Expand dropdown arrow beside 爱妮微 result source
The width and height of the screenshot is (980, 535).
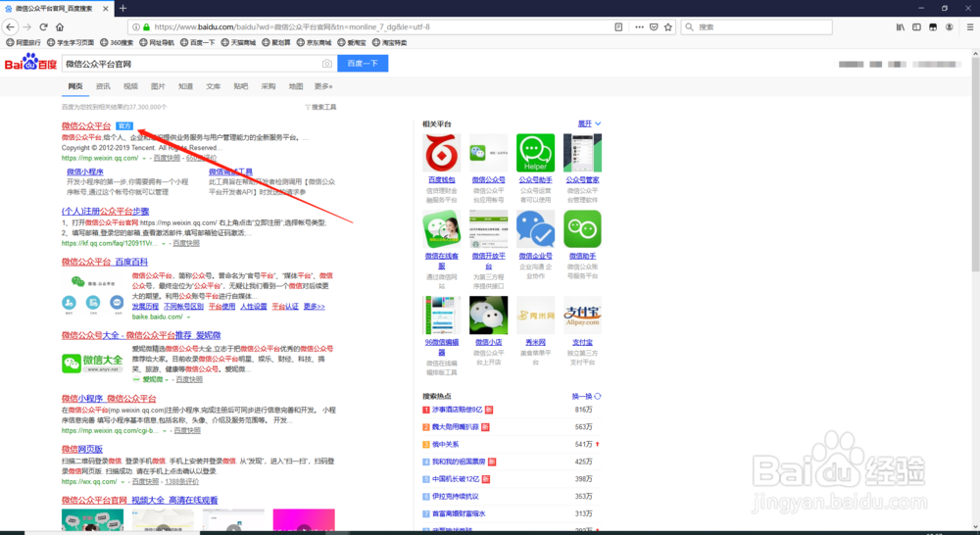[167, 380]
